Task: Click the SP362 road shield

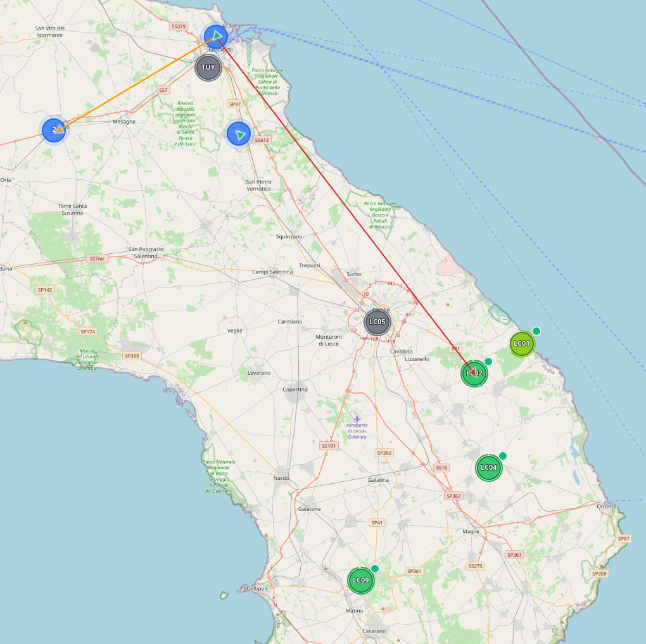Action: point(384,453)
